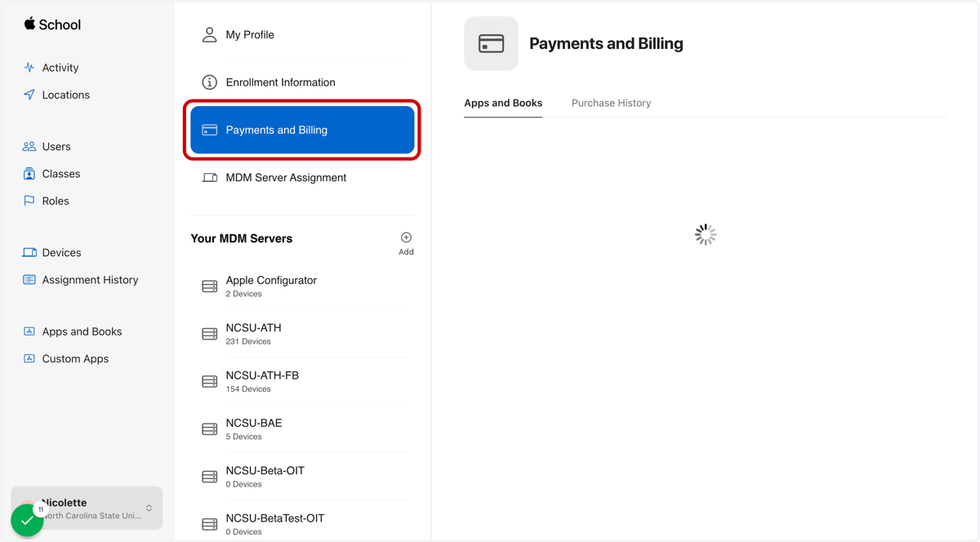Click the large credit card header icon
The height and width of the screenshot is (542, 980).
(x=492, y=43)
